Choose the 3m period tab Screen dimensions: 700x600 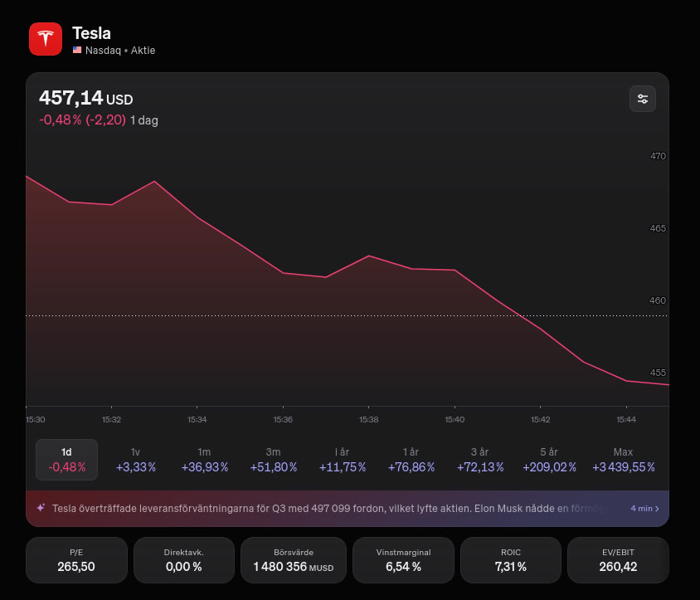pos(273,460)
